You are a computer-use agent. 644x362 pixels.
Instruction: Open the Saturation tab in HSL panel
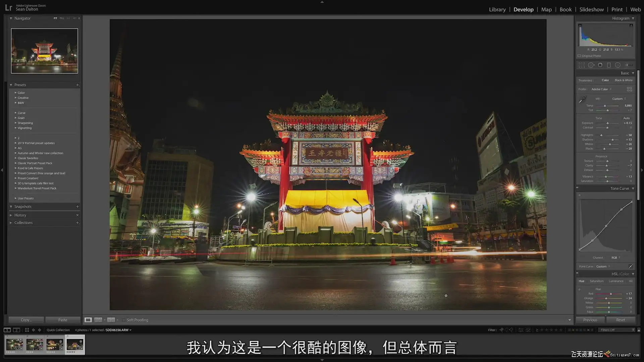(x=596, y=281)
